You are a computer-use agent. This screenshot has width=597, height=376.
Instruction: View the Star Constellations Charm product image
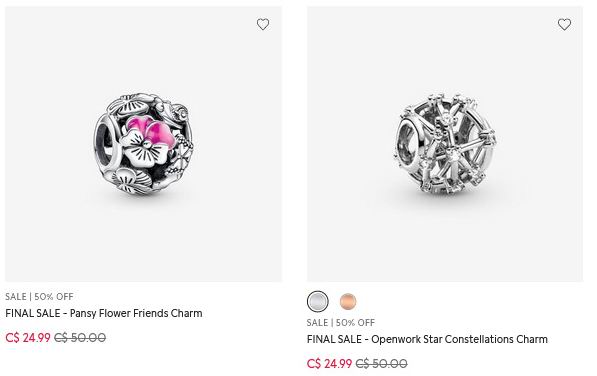pos(445,144)
